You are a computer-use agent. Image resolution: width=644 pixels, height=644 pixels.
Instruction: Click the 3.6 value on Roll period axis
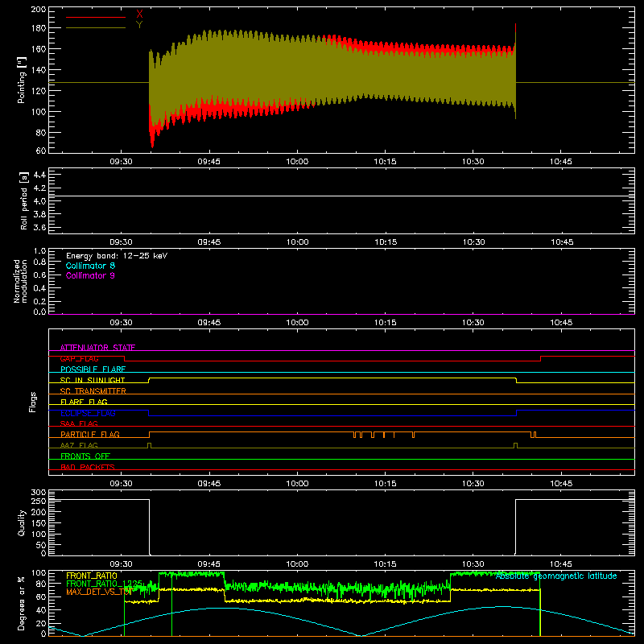point(39,227)
